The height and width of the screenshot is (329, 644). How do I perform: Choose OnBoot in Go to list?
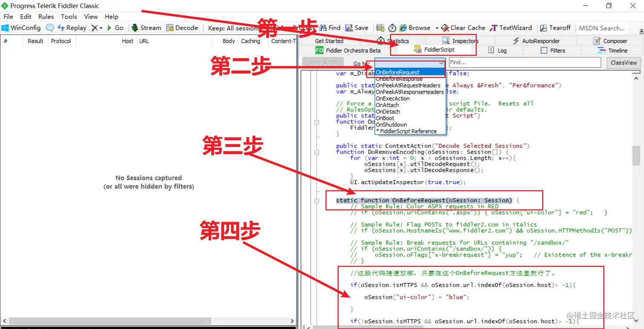pos(410,118)
